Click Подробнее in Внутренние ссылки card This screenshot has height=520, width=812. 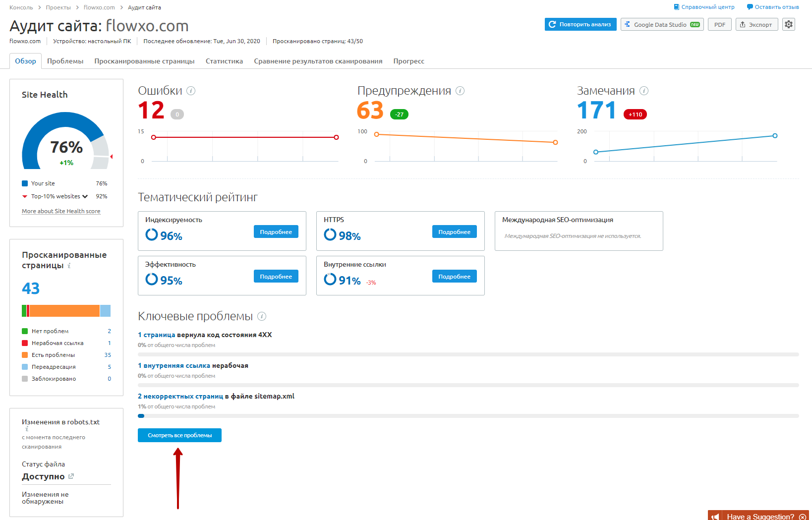pyautogui.click(x=454, y=276)
